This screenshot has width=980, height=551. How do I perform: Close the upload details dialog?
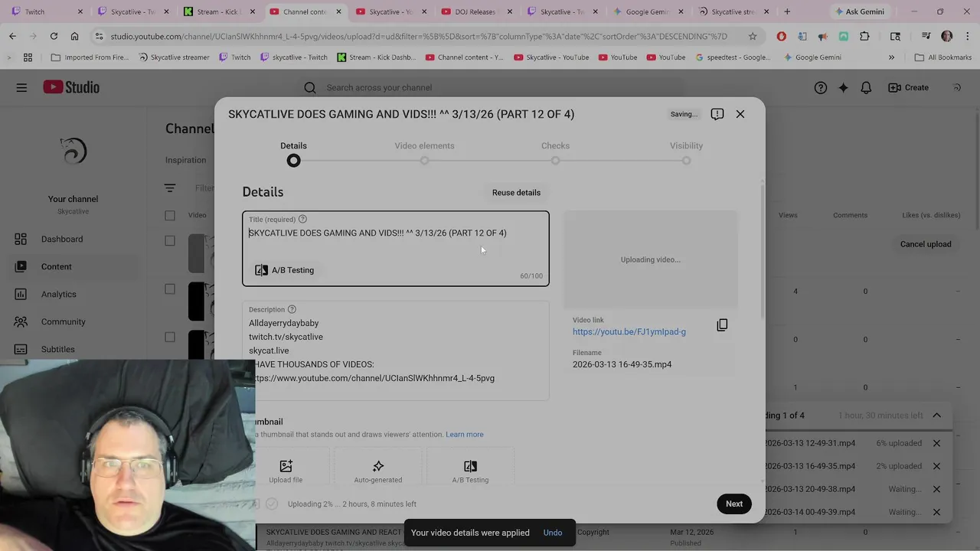click(x=740, y=114)
